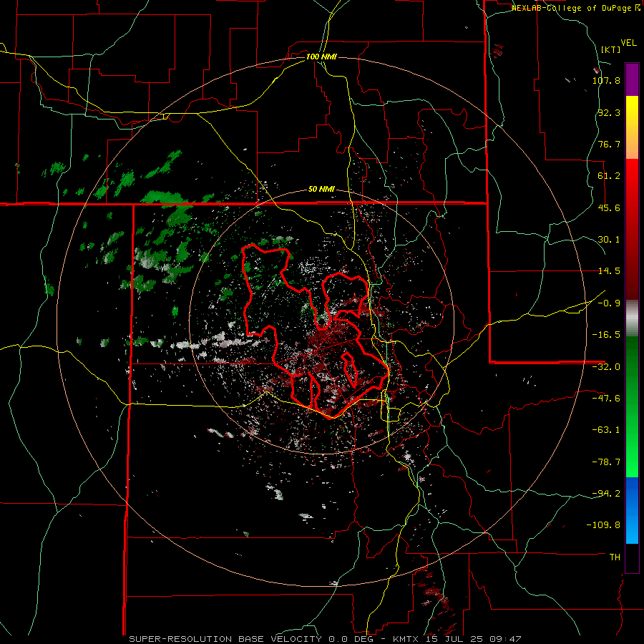Click the blue segment of velocity color bar
The image size is (644, 644).
632,510
